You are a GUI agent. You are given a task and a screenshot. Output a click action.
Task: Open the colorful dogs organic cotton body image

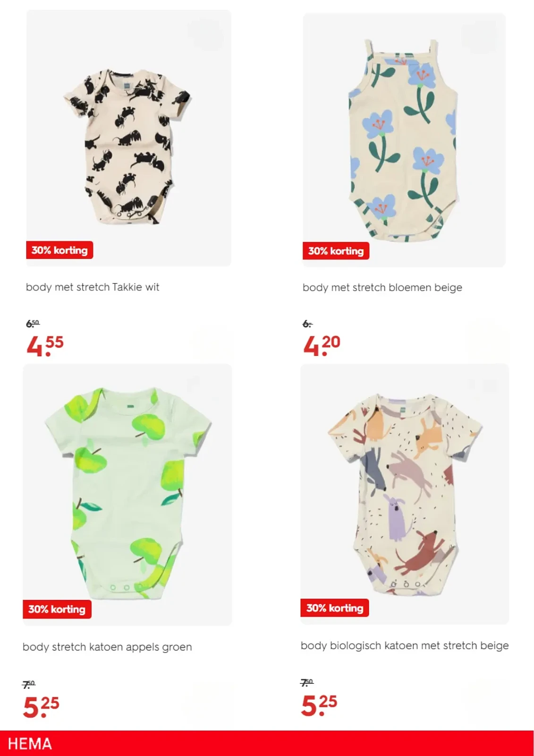[405, 494]
